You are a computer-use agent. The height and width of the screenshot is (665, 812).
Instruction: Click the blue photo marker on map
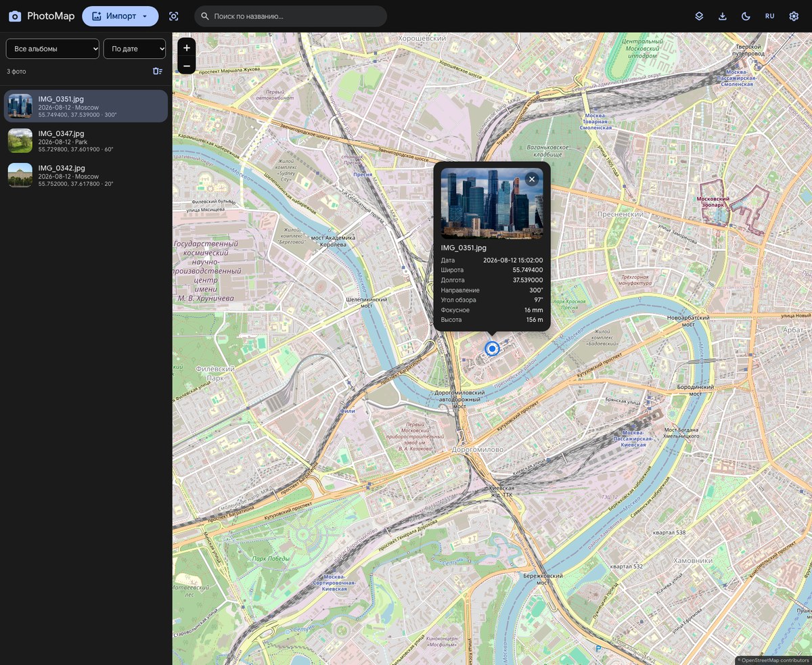click(x=492, y=349)
